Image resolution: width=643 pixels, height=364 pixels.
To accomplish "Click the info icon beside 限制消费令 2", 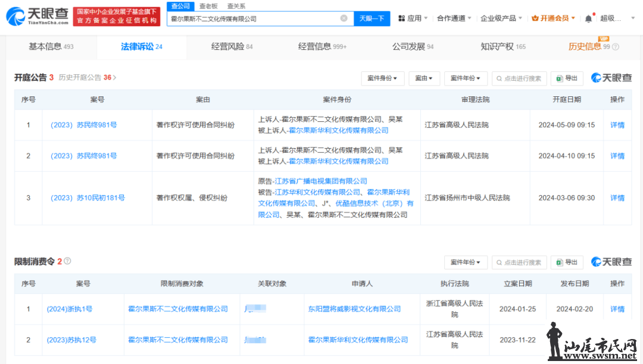I will click(68, 261).
